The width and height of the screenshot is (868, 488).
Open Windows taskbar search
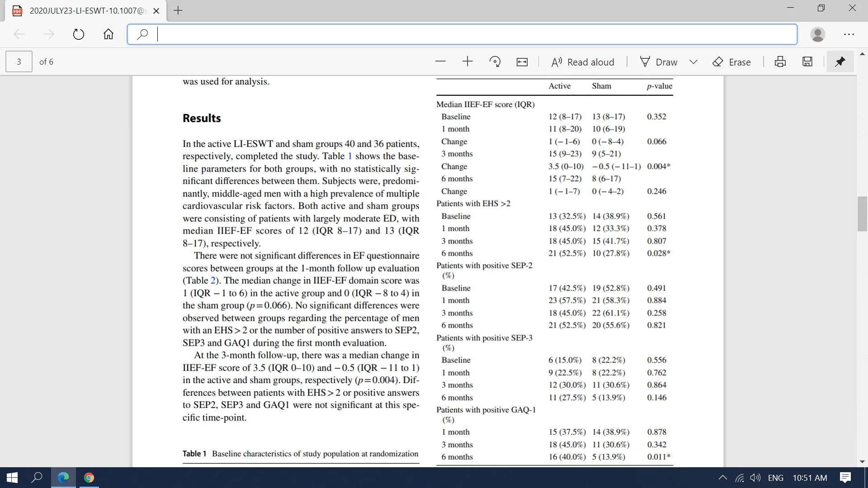[x=37, y=478]
